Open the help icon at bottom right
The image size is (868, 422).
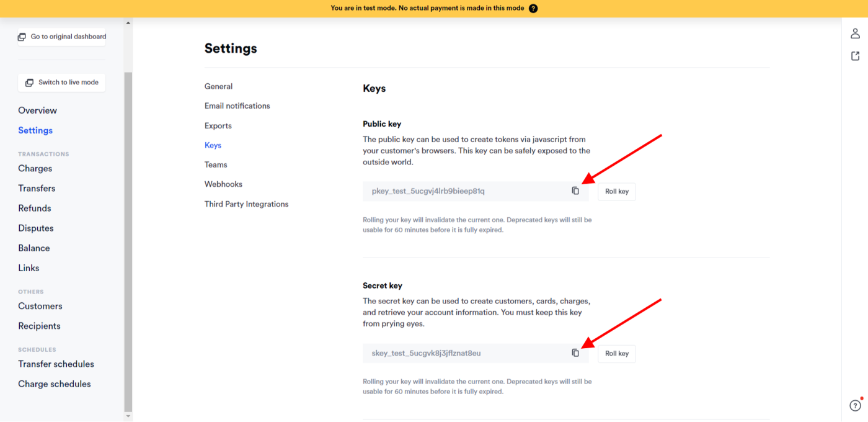pos(855,405)
